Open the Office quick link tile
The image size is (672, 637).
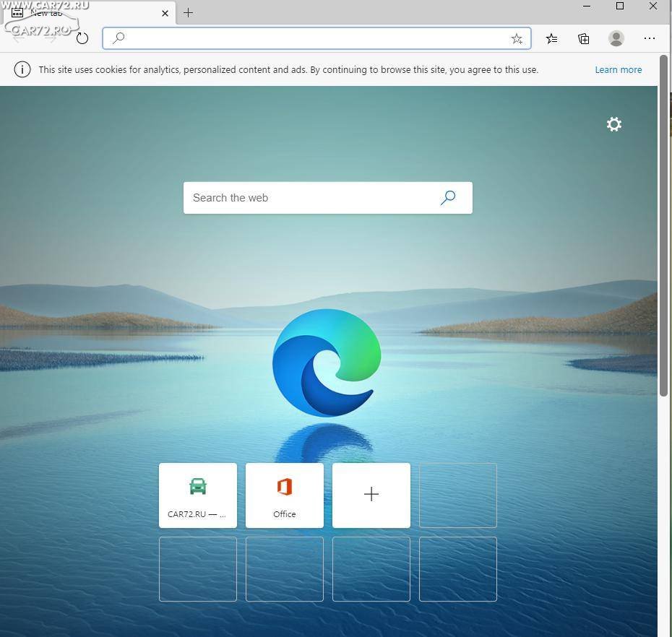pos(285,495)
